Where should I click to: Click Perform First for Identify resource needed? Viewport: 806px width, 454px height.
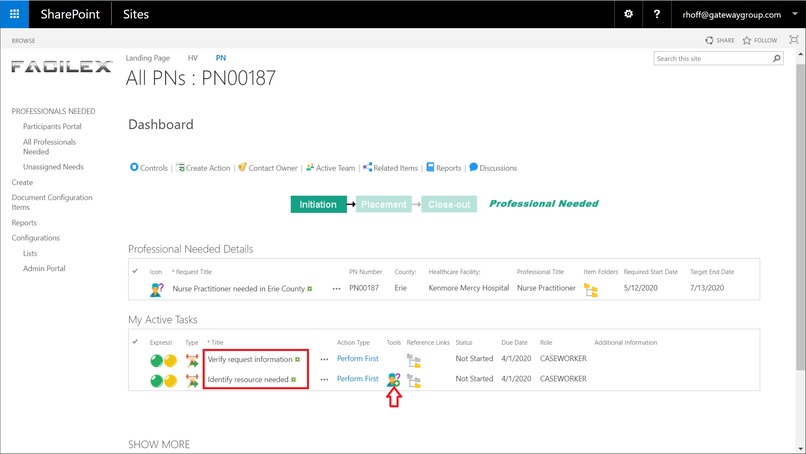coord(357,378)
